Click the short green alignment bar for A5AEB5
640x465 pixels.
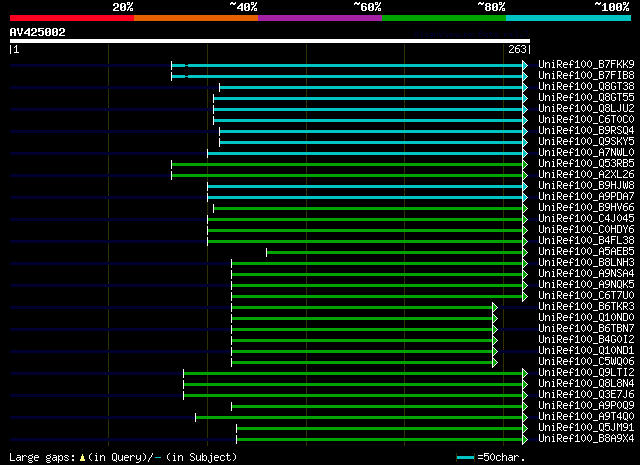(395, 253)
